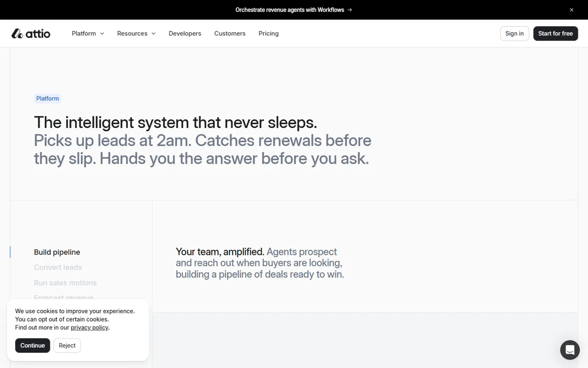Screen dimensions: 588x368
Task: Expand the Resources menu
Action: coord(136,34)
